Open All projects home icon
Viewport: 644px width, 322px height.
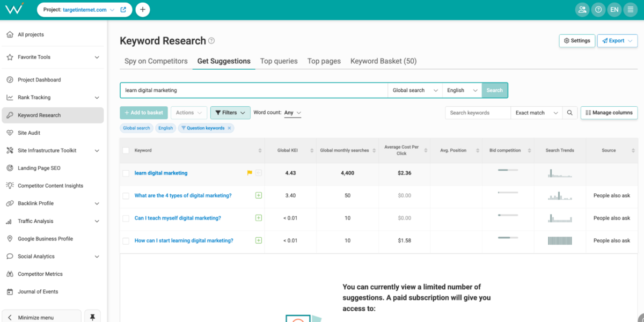point(10,34)
